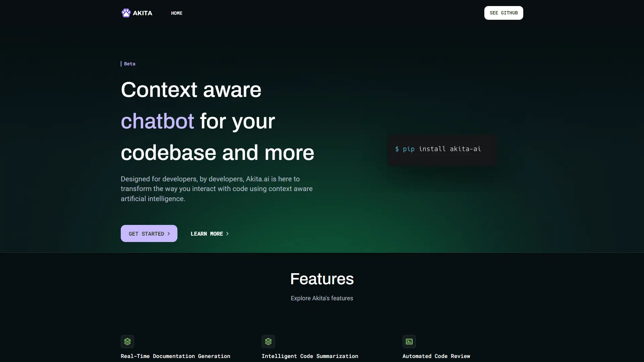Click the Intelligent Code Summarization stack icon
The image size is (644, 362).
(x=268, y=342)
